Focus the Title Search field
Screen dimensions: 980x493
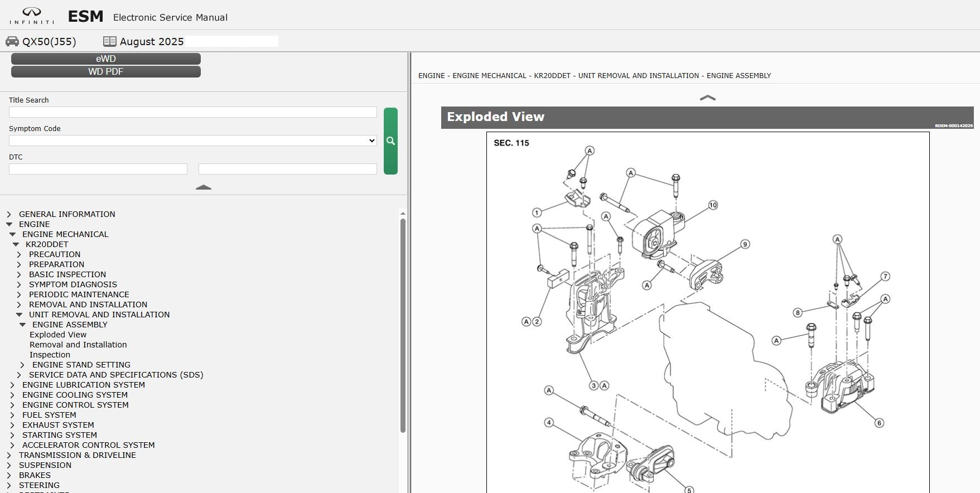(193, 112)
